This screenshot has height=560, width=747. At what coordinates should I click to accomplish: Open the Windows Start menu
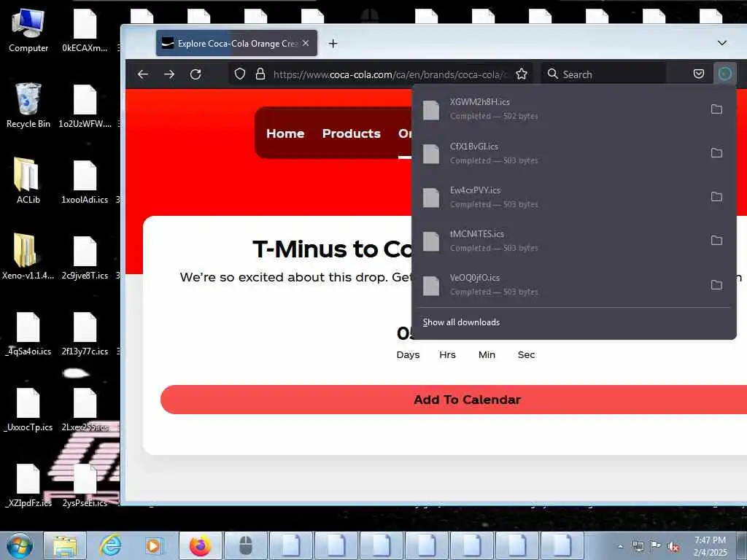(x=20, y=545)
